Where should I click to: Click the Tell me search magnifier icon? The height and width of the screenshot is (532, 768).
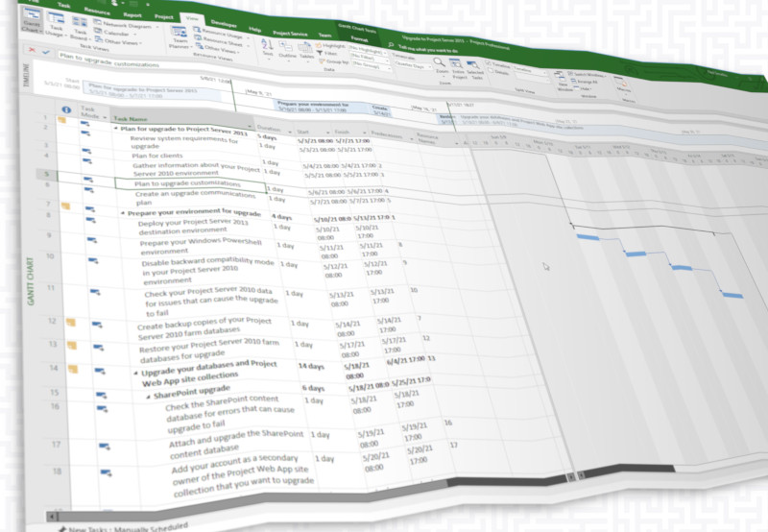click(x=391, y=44)
